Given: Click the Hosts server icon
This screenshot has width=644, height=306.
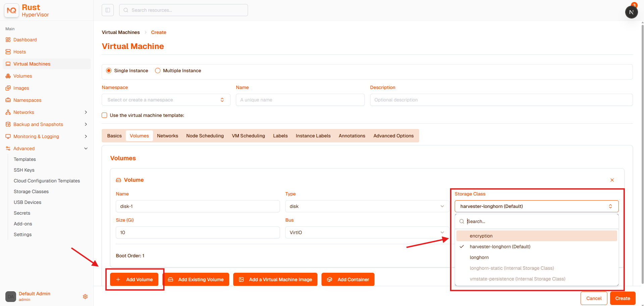Looking at the screenshot, I should click(8, 52).
